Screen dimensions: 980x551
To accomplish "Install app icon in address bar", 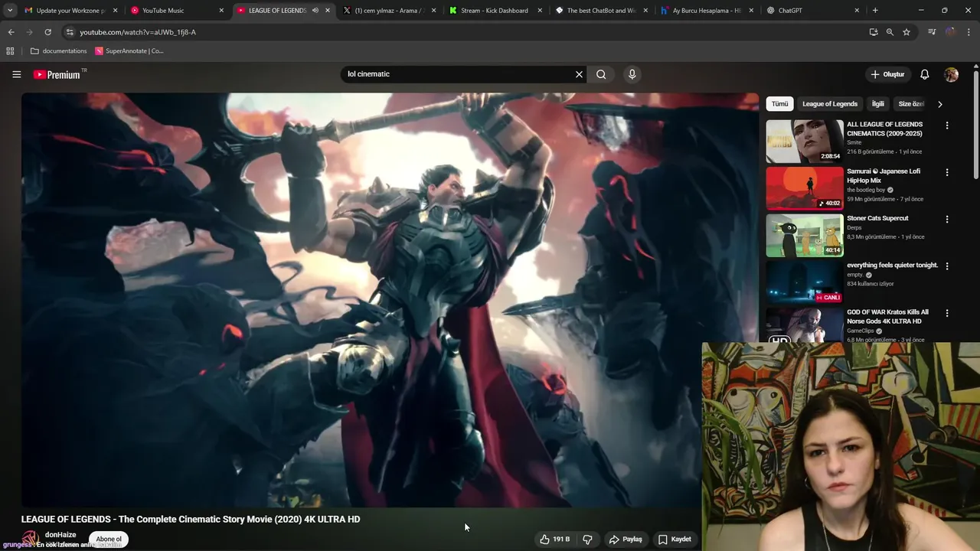I will (873, 32).
